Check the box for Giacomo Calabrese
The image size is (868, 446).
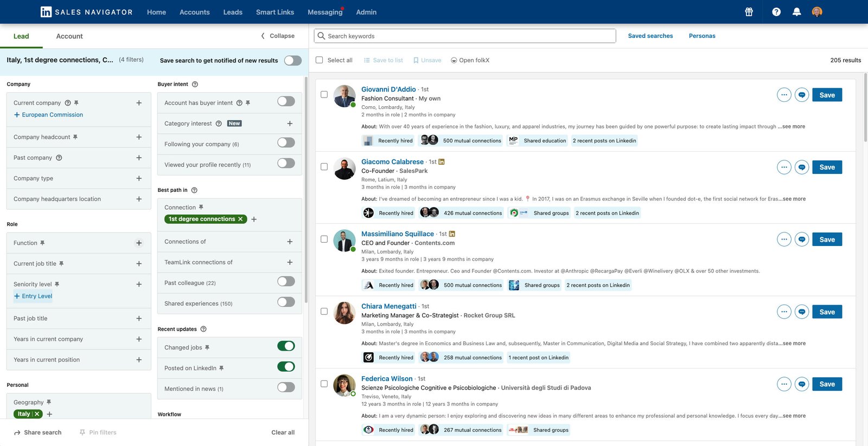tap(324, 167)
